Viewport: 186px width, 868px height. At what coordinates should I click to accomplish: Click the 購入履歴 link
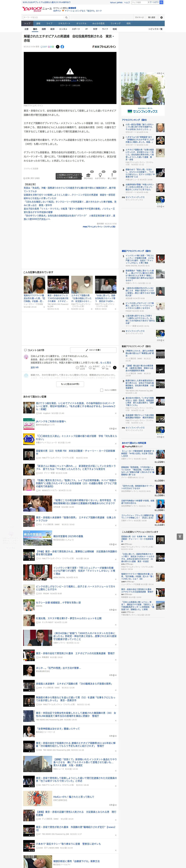(152, 17)
